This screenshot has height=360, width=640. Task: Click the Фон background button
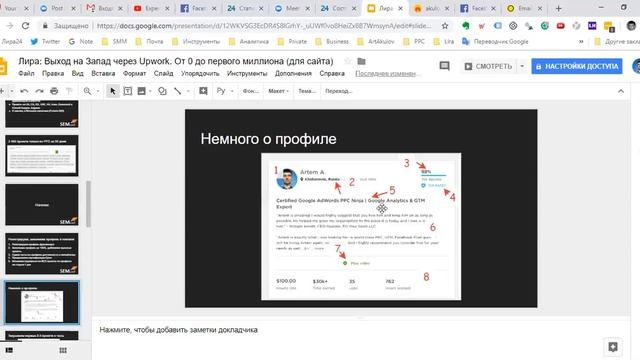(251, 91)
